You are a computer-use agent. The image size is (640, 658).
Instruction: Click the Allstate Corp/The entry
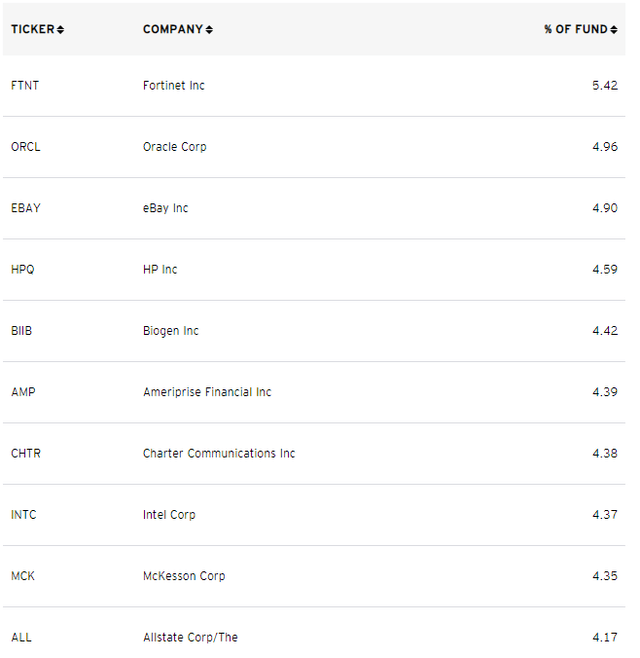click(x=191, y=637)
